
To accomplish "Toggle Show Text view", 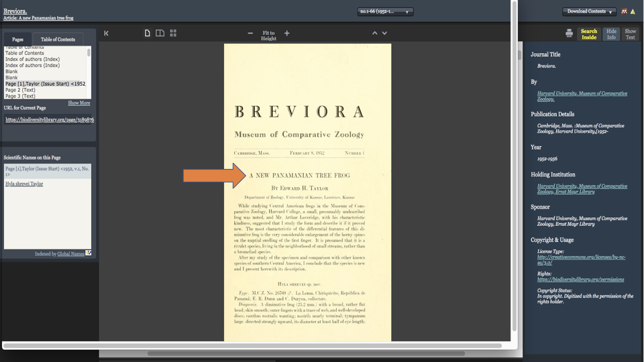I will (630, 34).
